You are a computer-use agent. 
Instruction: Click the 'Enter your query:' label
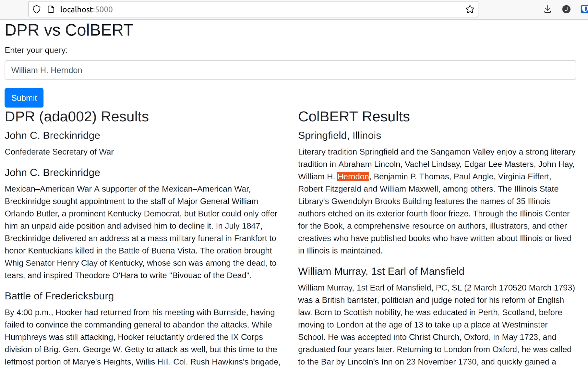(x=36, y=50)
